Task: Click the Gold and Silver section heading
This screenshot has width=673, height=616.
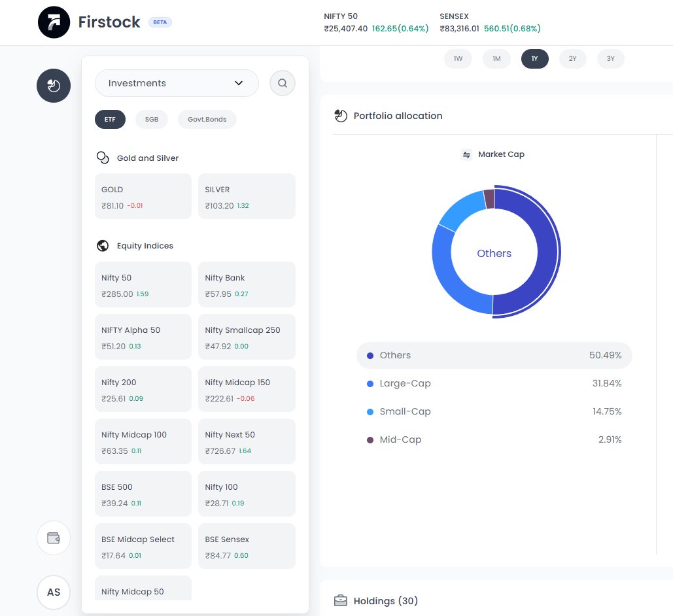Action: click(148, 158)
